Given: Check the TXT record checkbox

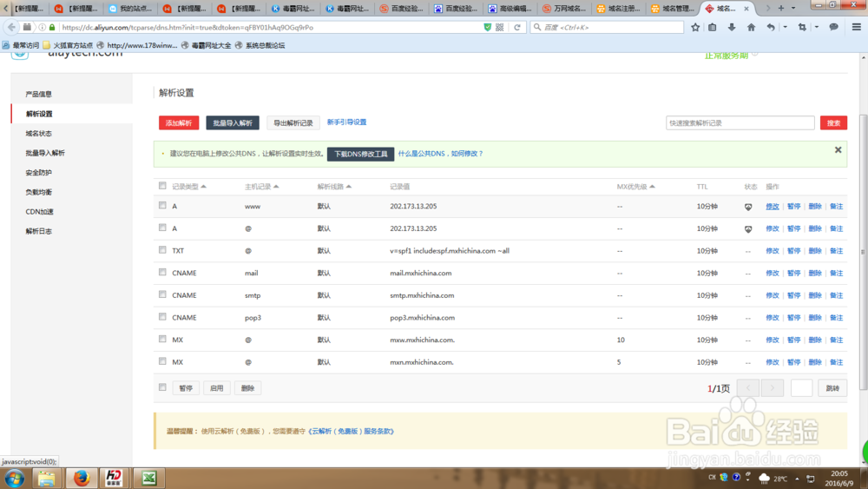Looking at the screenshot, I should point(162,250).
